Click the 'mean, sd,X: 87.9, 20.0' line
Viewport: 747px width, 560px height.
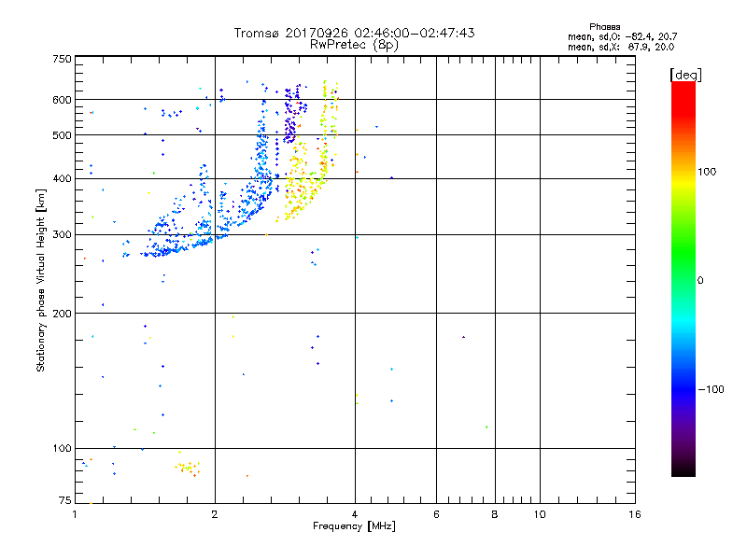click(621, 47)
